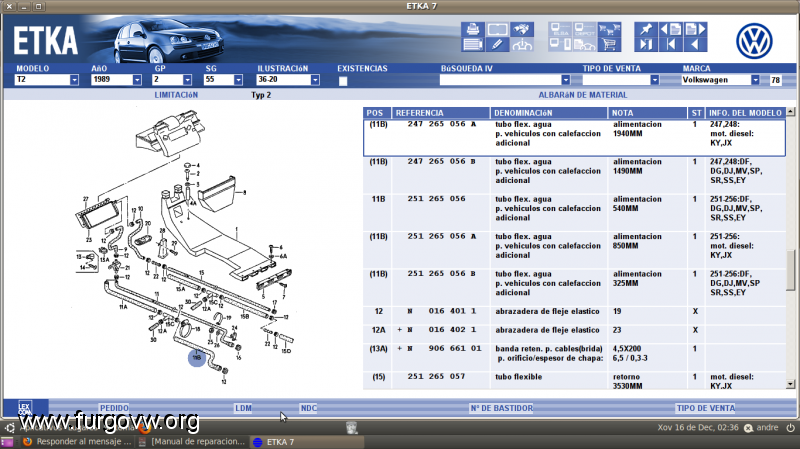Screen dimensions: 800x449
Task: Click the PEDIDO label in bottom bar
Action: pyautogui.click(x=114, y=408)
